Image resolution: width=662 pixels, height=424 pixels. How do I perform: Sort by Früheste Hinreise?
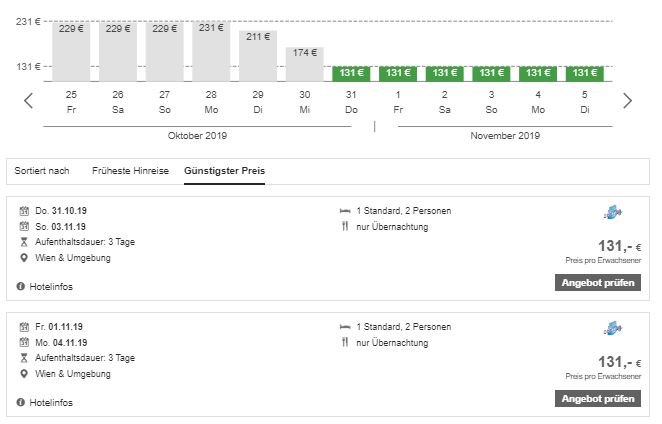pos(130,171)
